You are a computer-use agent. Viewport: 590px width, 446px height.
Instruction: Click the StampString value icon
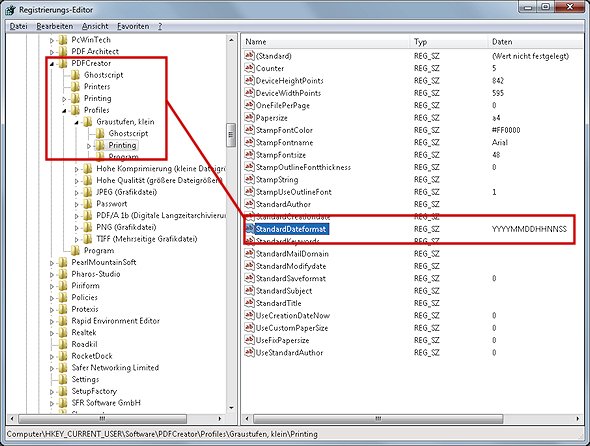tap(249, 180)
